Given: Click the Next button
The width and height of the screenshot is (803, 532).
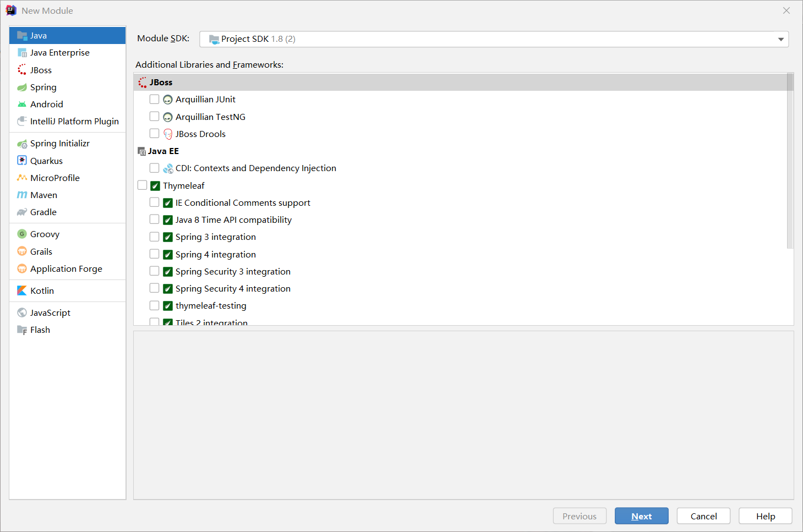Looking at the screenshot, I should [x=641, y=516].
